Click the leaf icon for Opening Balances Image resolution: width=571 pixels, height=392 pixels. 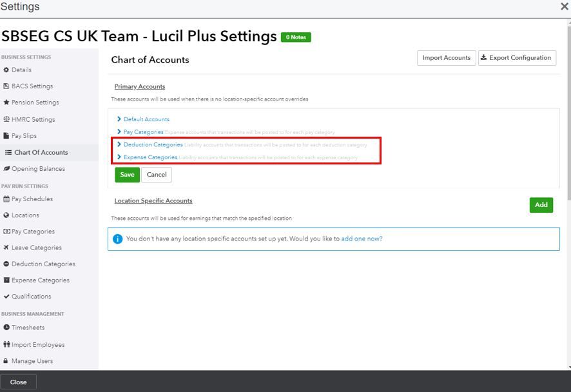coord(6,169)
